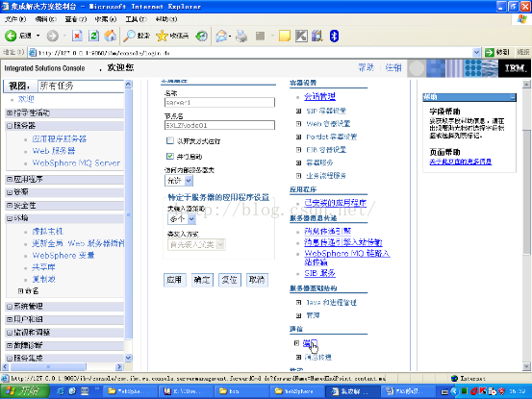Expand the Java 和进程管理 node
Screen dimensions: 532x399
[x=298, y=302]
